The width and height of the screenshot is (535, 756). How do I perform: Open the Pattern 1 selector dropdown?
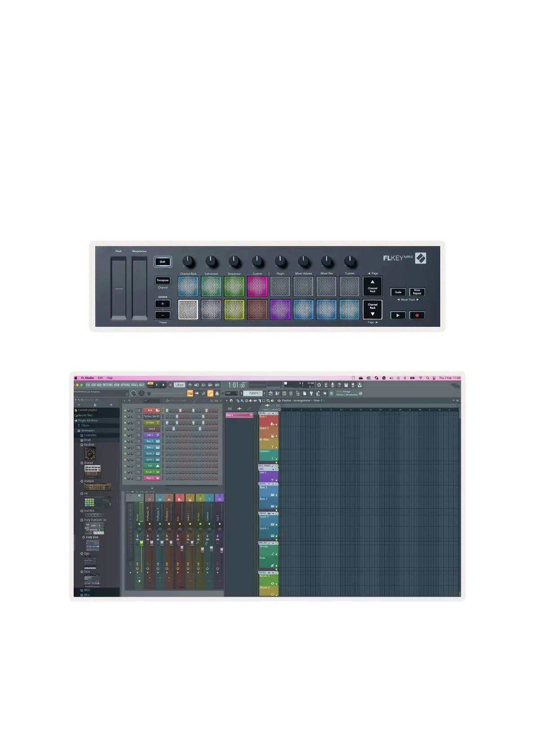pyautogui.click(x=253, y=393)
